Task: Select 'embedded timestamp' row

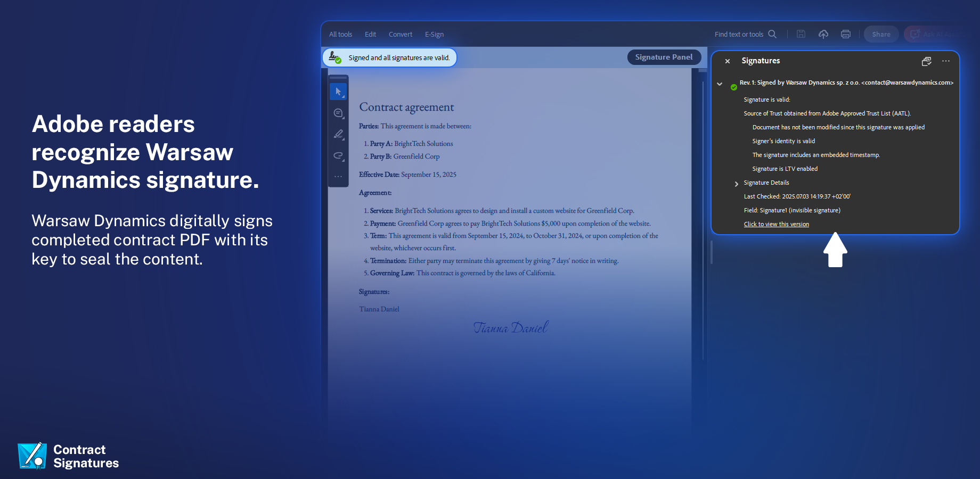Action: coord(816,155)
